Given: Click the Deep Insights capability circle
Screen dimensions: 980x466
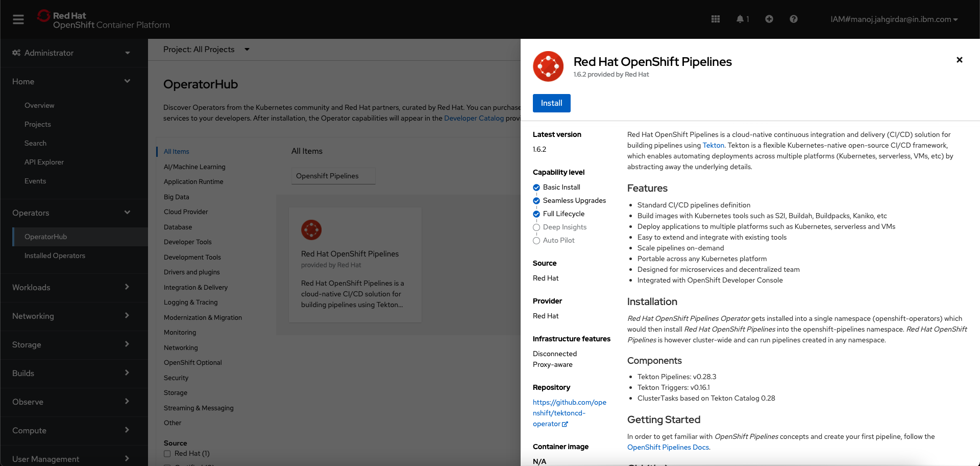Looking at the screenshot, I should point(536,227).
